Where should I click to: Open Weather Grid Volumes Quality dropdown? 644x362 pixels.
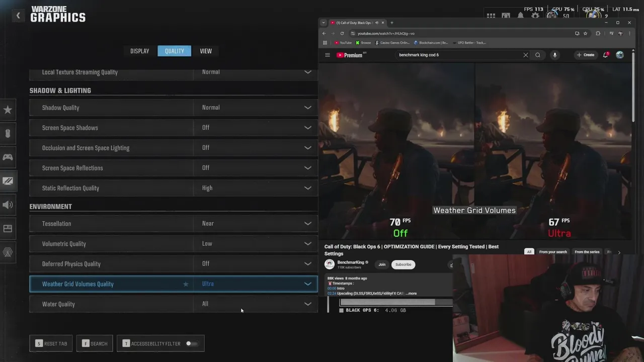tap(307, 284)
